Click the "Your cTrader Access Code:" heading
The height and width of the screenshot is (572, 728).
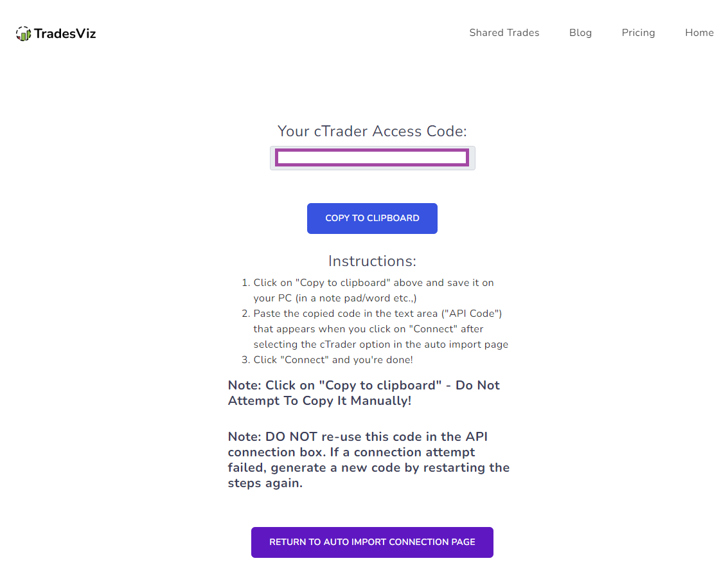pyautogui.click(x=372, y=131)
